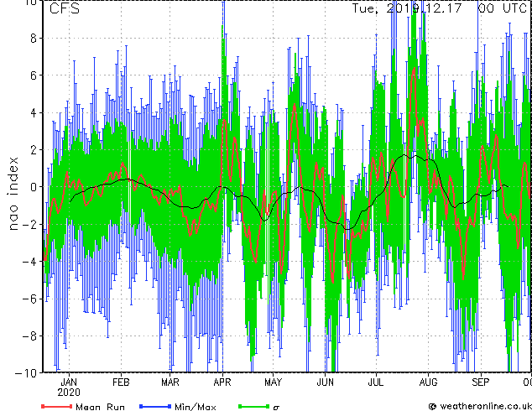Click the blue Min/Max legend line
The width and height of the screenshot is (532, 411).
point(155,406)
